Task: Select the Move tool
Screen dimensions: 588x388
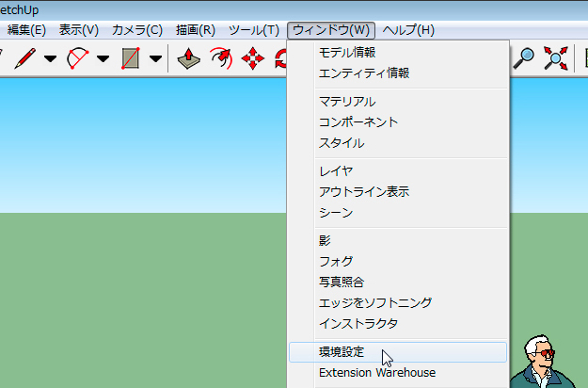Action: (253, 58)
